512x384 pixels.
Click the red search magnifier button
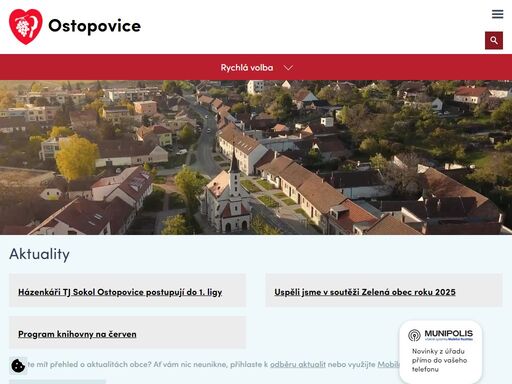tap(494, 40)
